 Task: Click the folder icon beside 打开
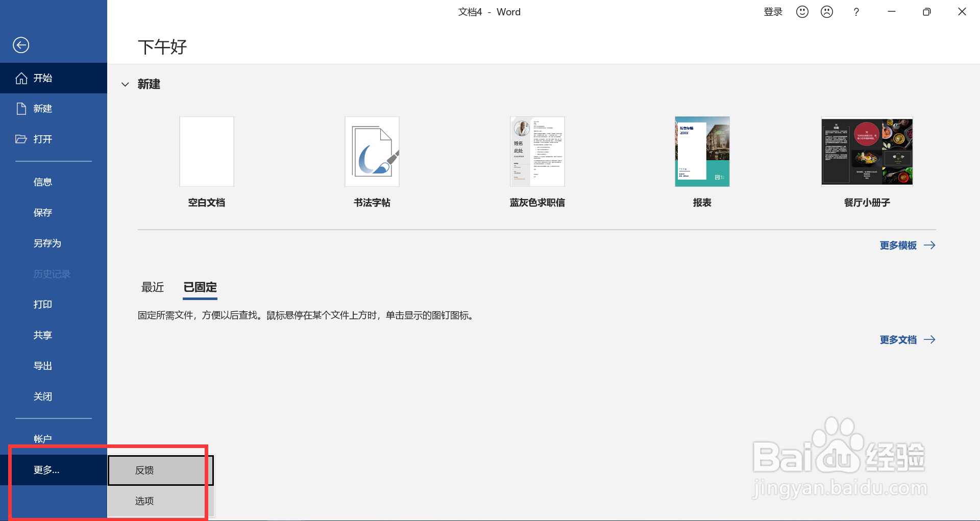coord(21,139)
